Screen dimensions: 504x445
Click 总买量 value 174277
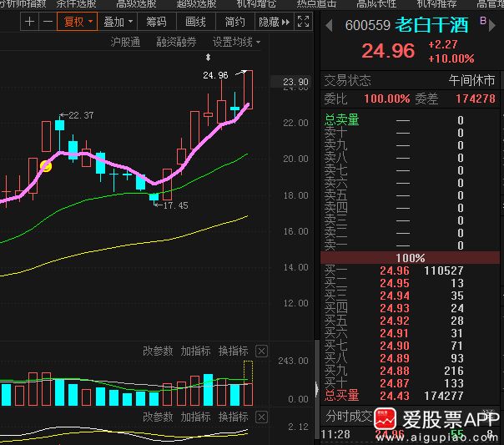[444, 396]
